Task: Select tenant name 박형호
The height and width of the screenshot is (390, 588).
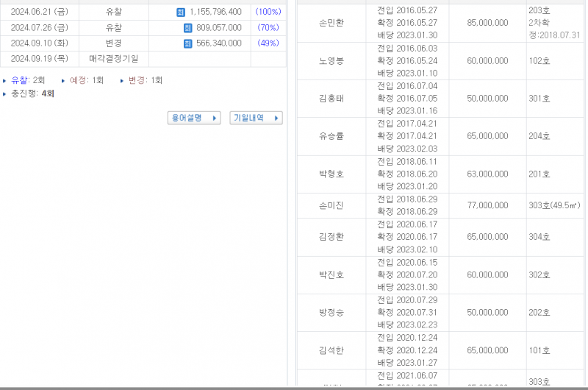Action: point(331,174)
